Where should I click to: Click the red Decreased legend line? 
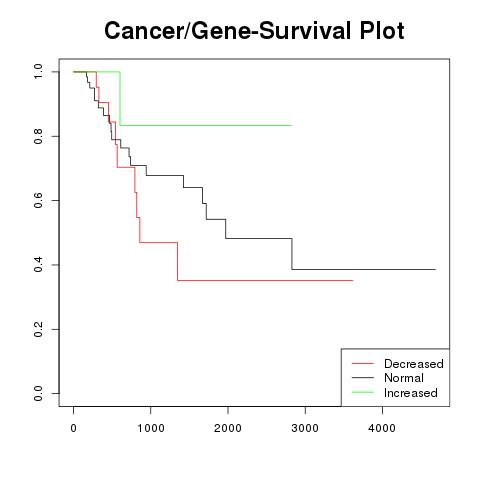point(363,363)
